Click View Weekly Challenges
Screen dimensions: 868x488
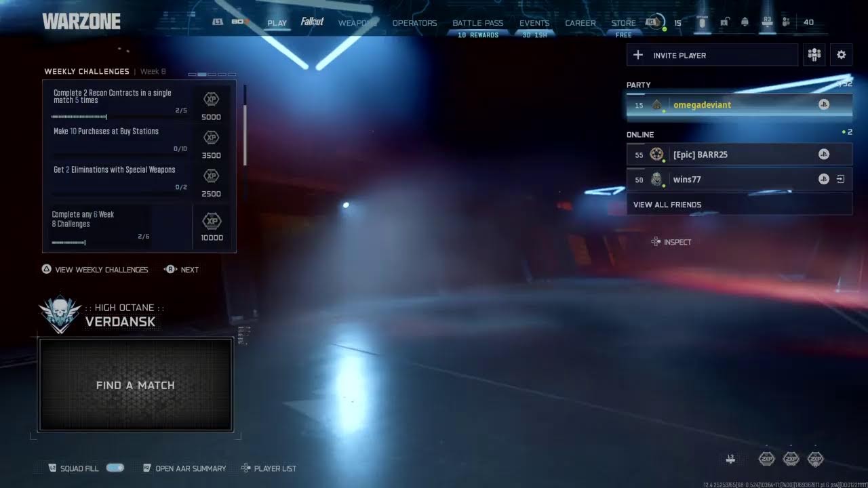tap(102, 269)
